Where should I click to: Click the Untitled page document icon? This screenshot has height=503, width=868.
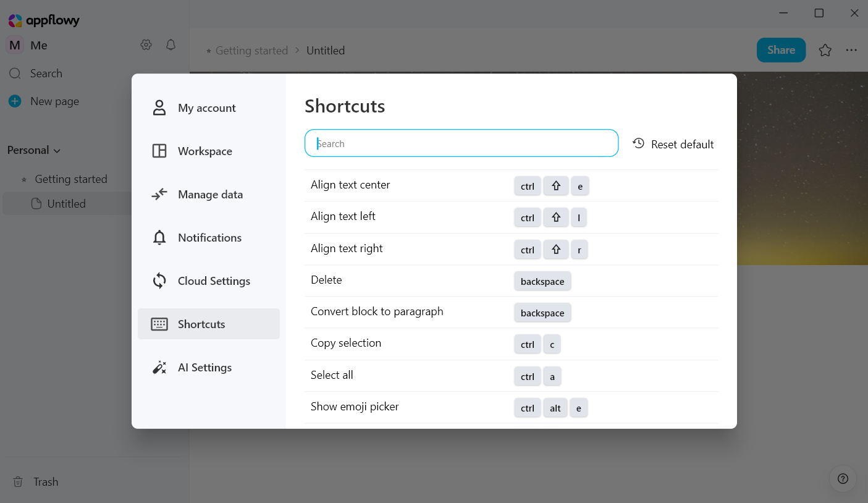pyautogui.click(x=36, y=203)
